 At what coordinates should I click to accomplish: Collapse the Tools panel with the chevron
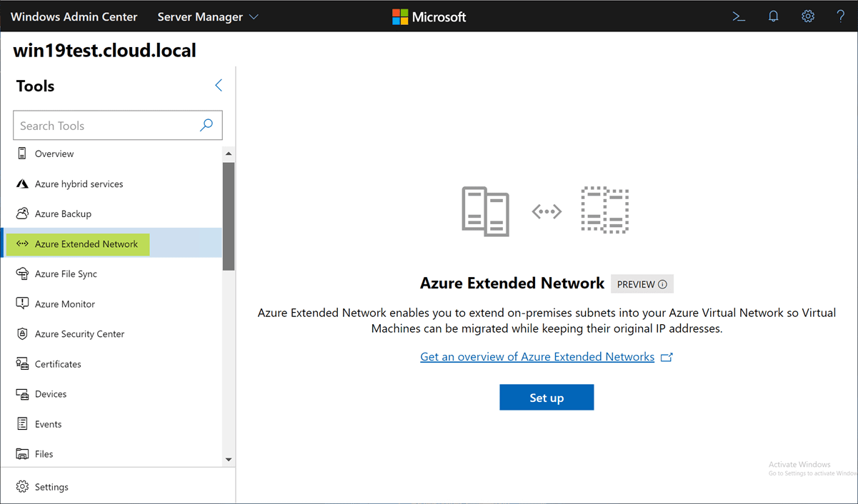[219, 86]
